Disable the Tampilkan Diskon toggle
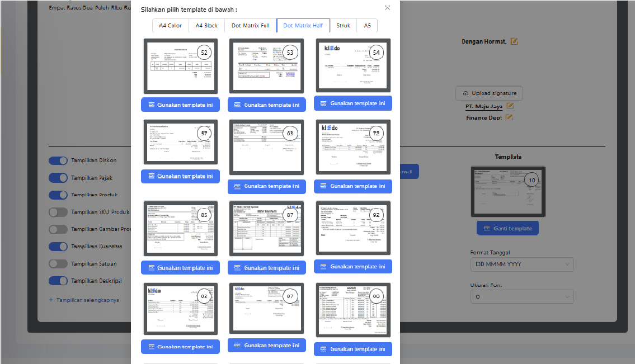 [58, 160]
